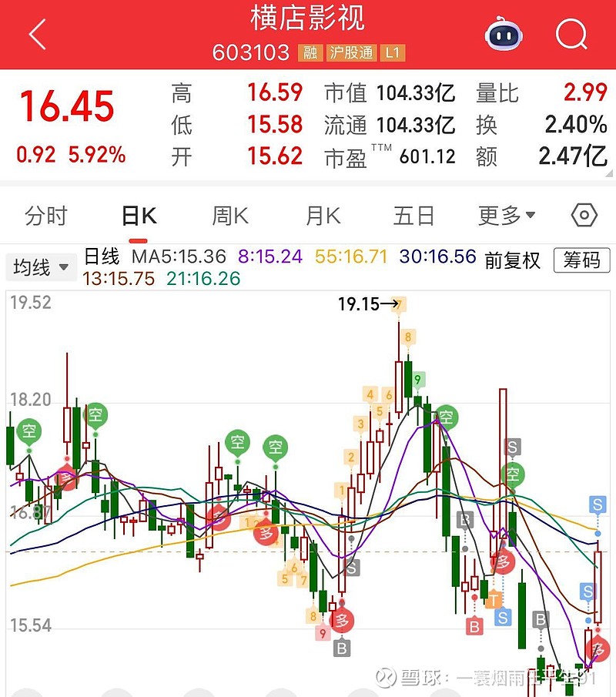This screenshot has width=616, height=697.
Task: Select the 日K tab
Action: coord(139,216)
